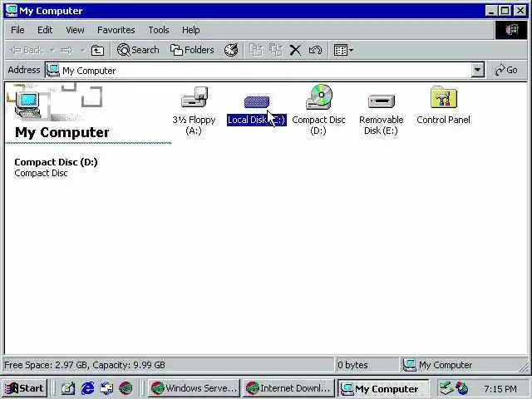Click the network tray icon
532x399 pixels.
(x=446, y=388)
